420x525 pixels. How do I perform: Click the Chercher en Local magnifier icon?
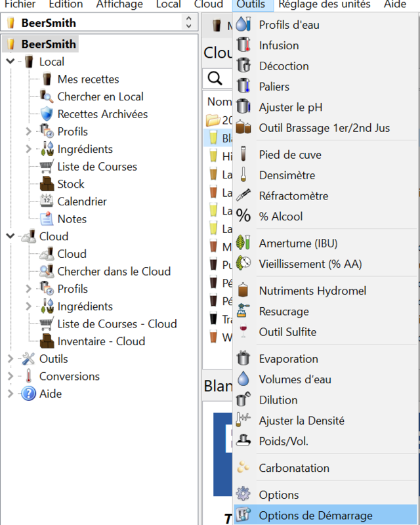[x=46, y=95]
